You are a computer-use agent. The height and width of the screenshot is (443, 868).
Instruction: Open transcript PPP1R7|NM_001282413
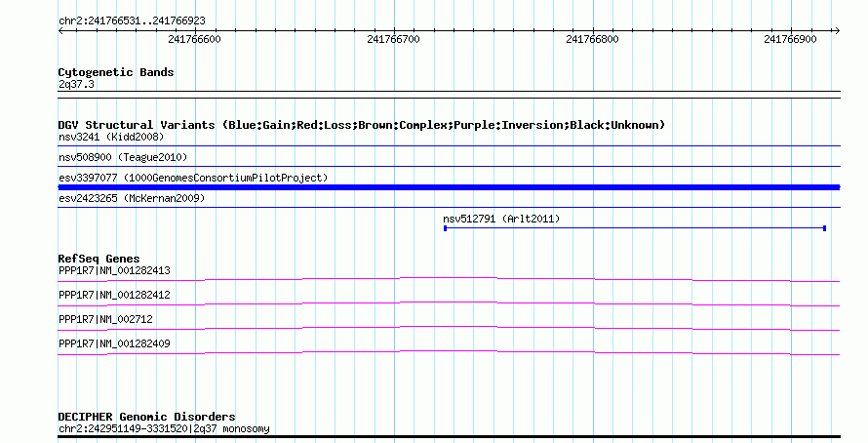114,271
